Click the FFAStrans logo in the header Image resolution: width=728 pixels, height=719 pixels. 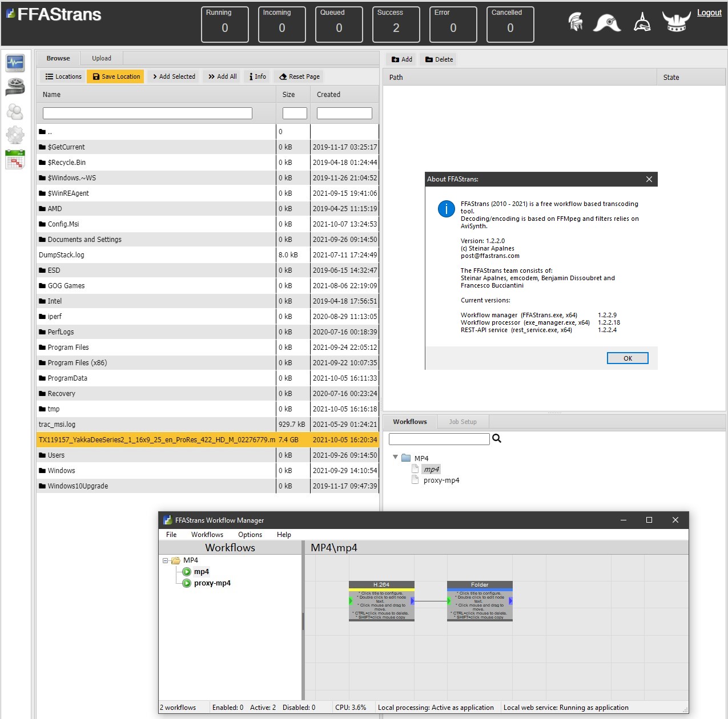tap(54, 14)
